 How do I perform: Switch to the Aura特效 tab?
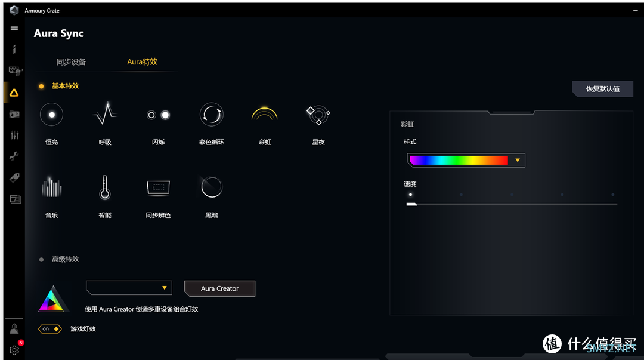click(x=142, y=61)
